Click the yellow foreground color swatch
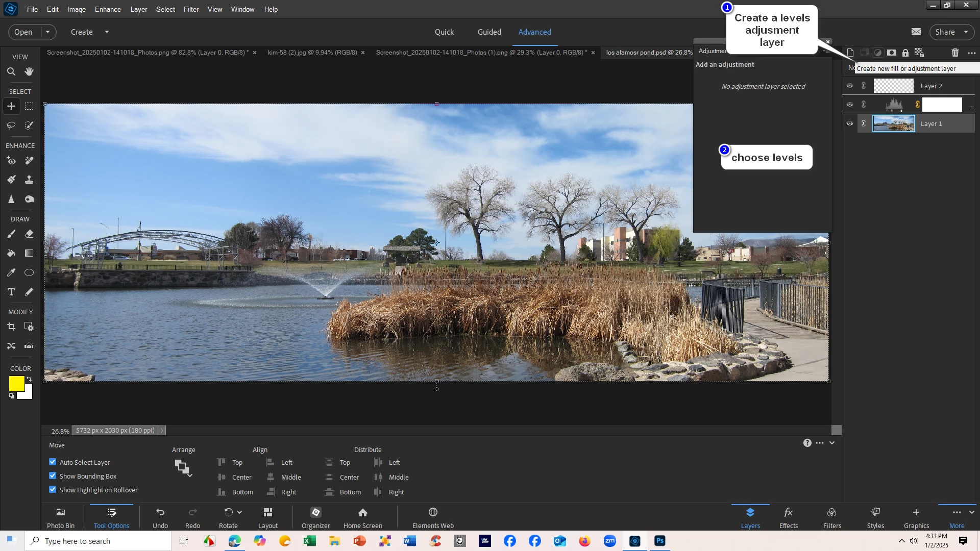This screenshot has width=980, height=551. 16,384
